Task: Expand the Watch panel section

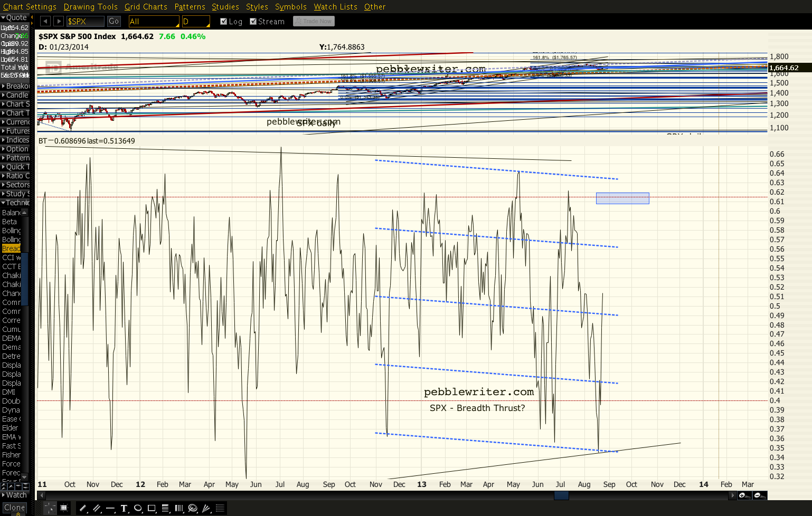Action: [x=15, y=495]
